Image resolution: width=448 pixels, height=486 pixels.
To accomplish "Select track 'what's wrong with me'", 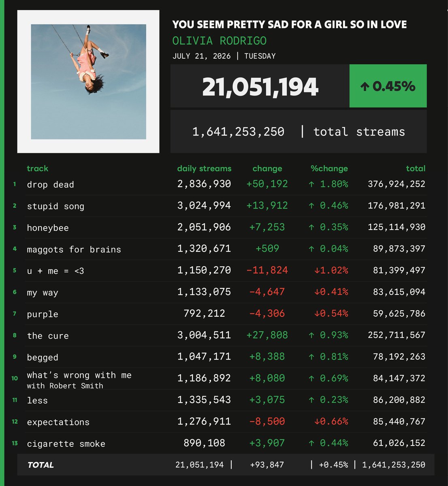I will (x=79, y=375).
